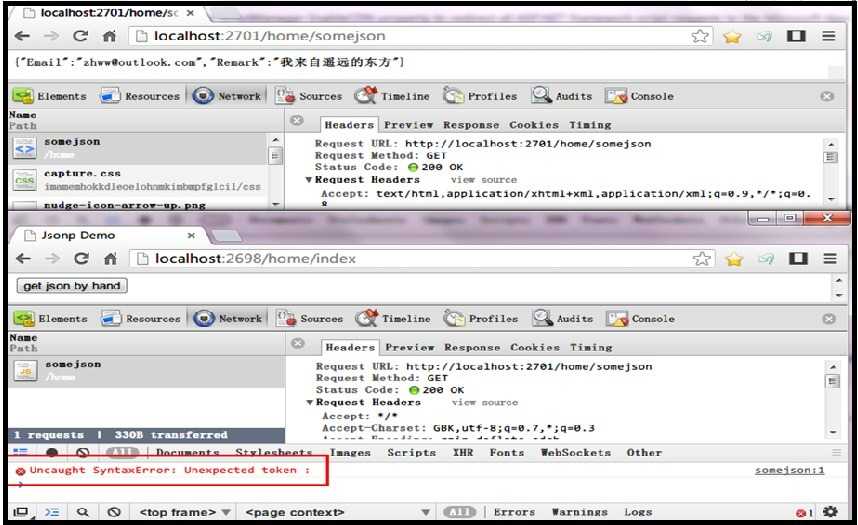Clear network log in bottom devtools
858x525 pixels.
coord(83,452)
